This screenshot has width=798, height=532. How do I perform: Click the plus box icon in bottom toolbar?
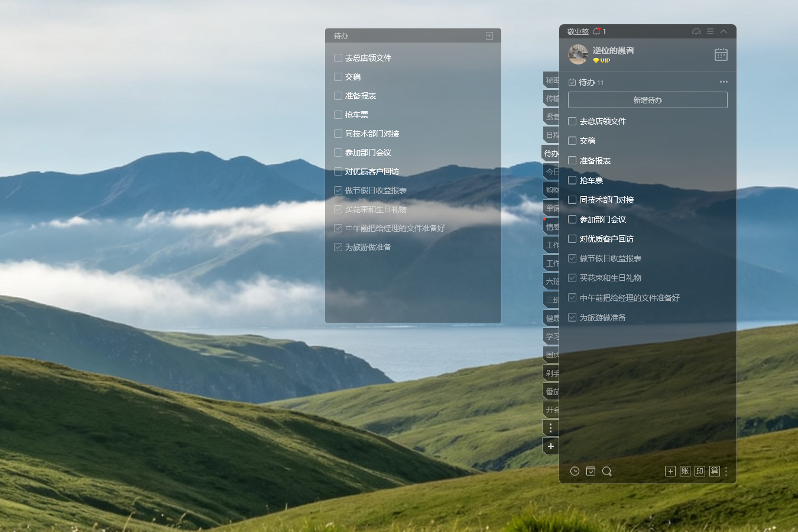tap(670, 471)
